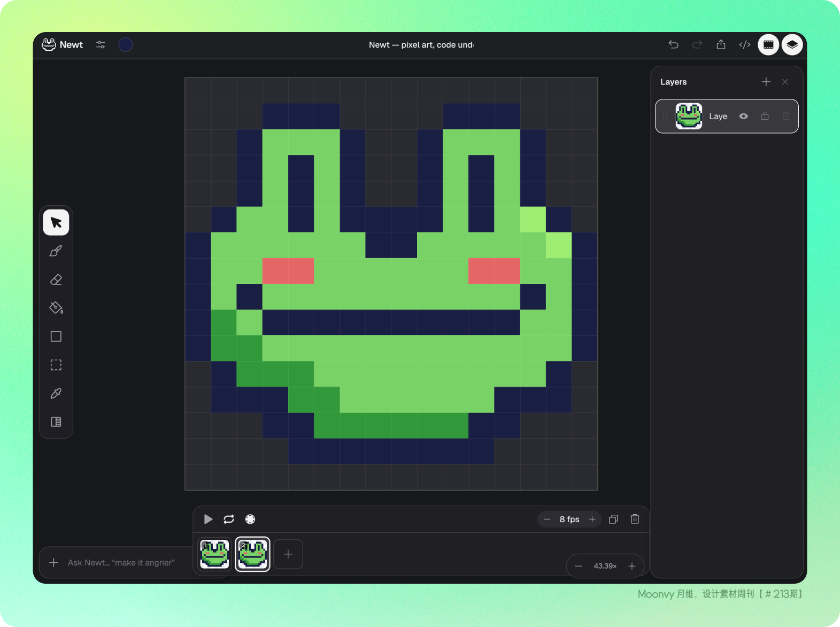Viewport: 840px width, 627px height.
Task: Select the Eraser tool
Action: [56, 280]
